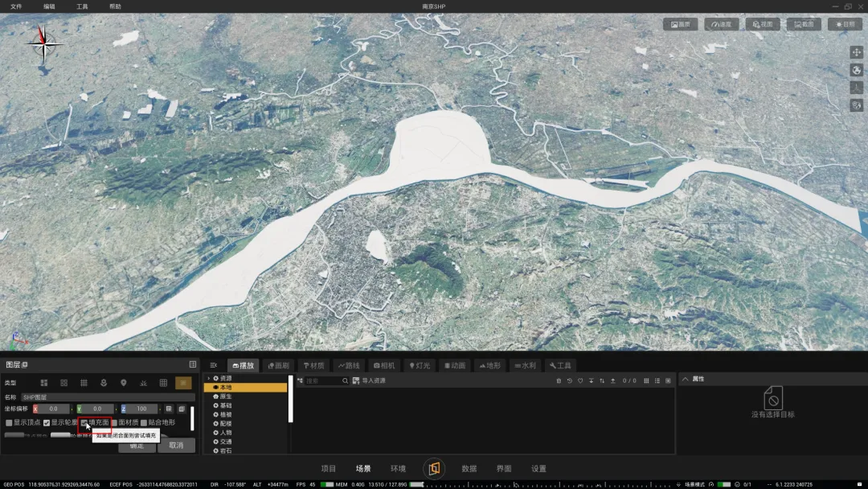Click the heart favorites icon in resource toolbar
Viewport: 868px width, 489px height.
coord(580,380)
